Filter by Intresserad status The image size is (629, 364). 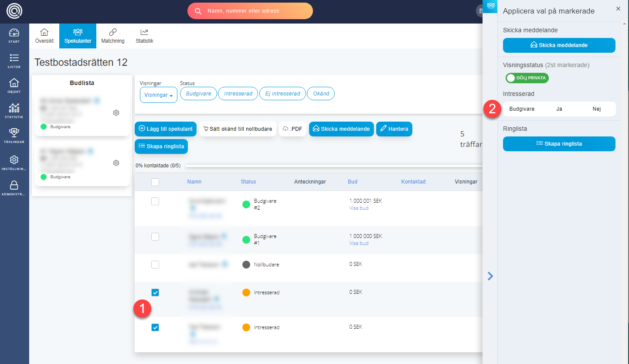238,94
